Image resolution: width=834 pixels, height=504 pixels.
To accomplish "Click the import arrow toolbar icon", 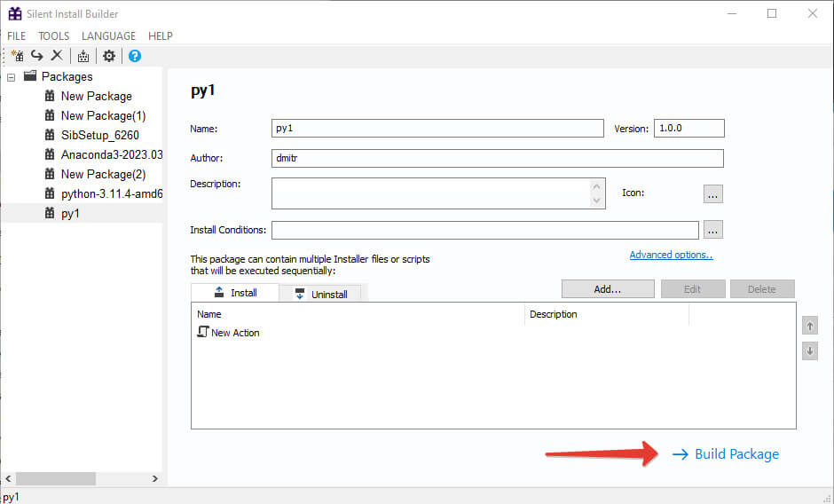I will (x=36, y=55).
